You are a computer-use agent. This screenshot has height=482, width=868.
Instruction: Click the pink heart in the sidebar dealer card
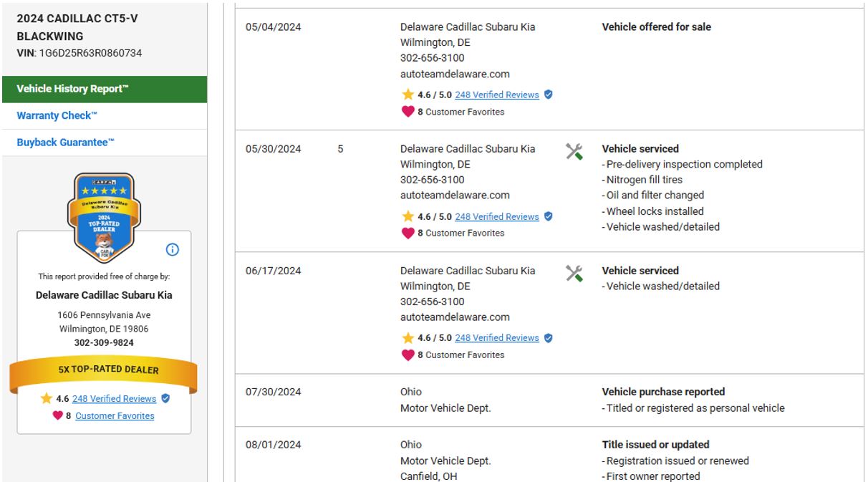pos(58,415)
